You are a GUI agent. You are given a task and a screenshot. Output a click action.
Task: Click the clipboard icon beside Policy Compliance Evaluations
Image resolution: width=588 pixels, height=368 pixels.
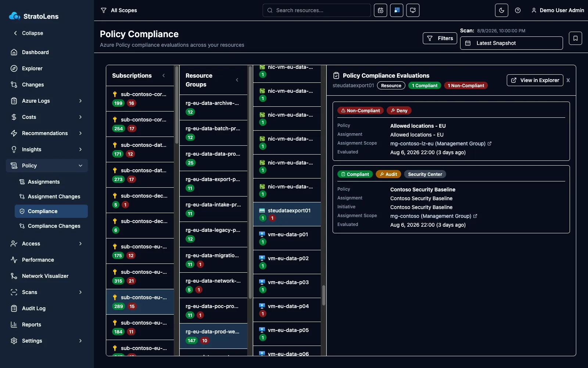pyautogui.click(x=336, y=75)
